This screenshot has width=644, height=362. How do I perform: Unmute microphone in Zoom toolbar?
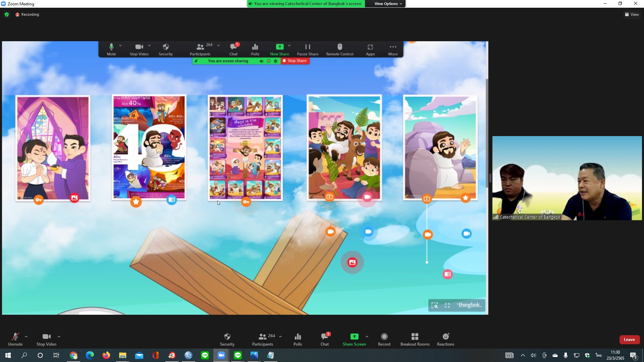tap(15, 339)
